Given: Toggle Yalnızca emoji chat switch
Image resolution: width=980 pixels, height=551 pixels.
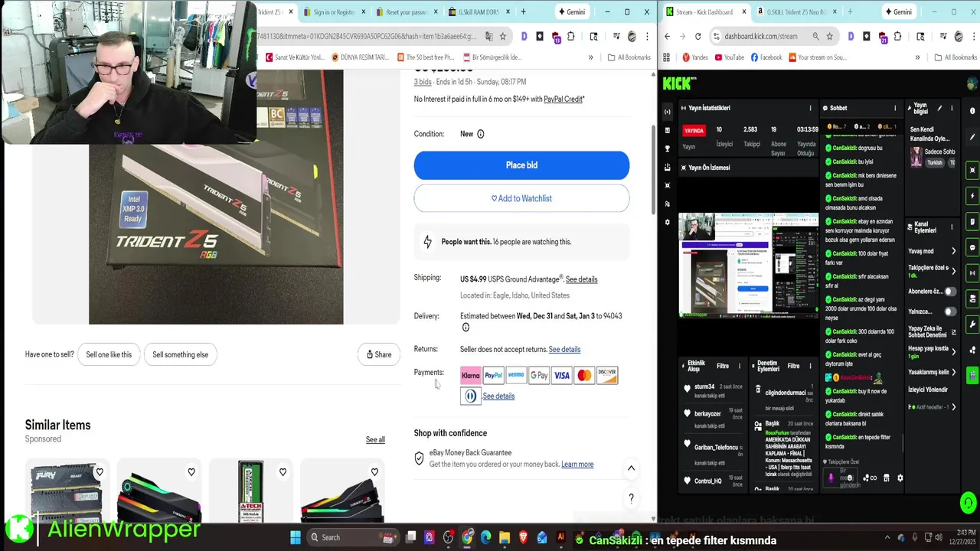Looking at the screenshot, I should click(949, 311).
